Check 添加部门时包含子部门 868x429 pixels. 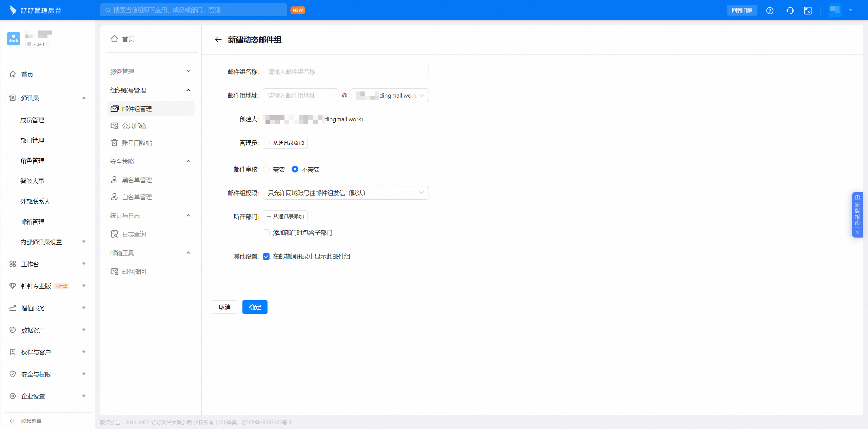pos(266,233)
